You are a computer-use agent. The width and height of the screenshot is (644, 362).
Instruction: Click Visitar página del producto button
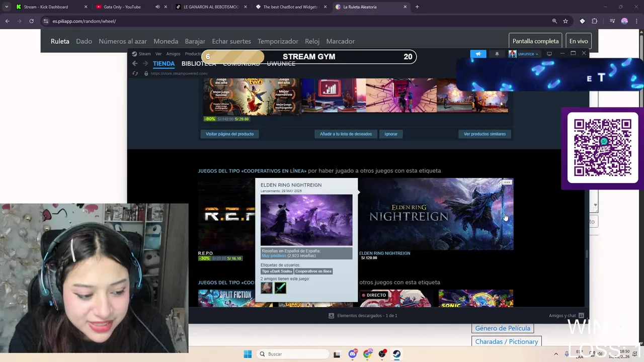229,134
